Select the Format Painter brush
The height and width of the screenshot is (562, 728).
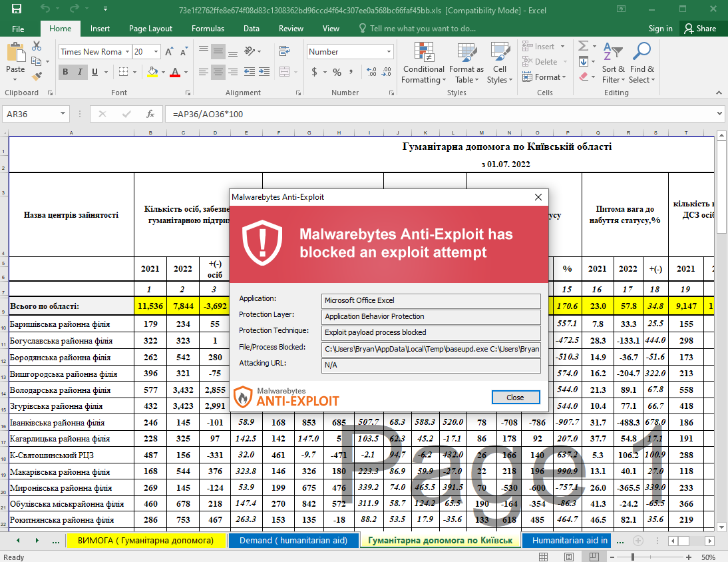pos(37,77)
